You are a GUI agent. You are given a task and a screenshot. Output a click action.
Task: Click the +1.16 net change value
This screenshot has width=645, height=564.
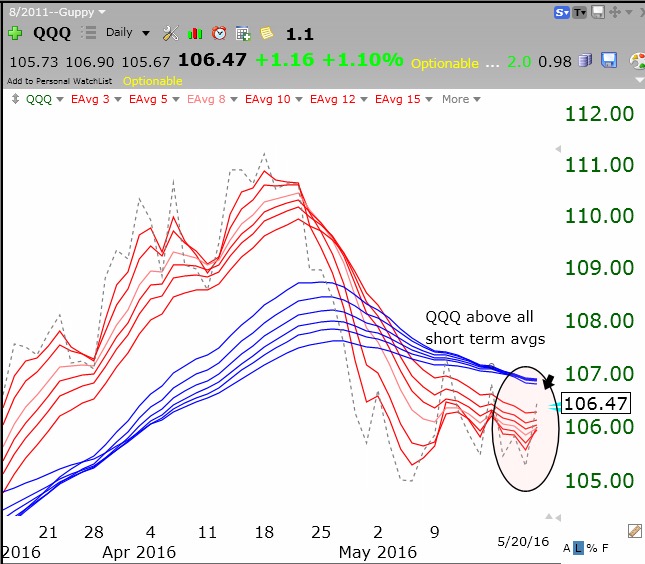click(x=285, y=60)
